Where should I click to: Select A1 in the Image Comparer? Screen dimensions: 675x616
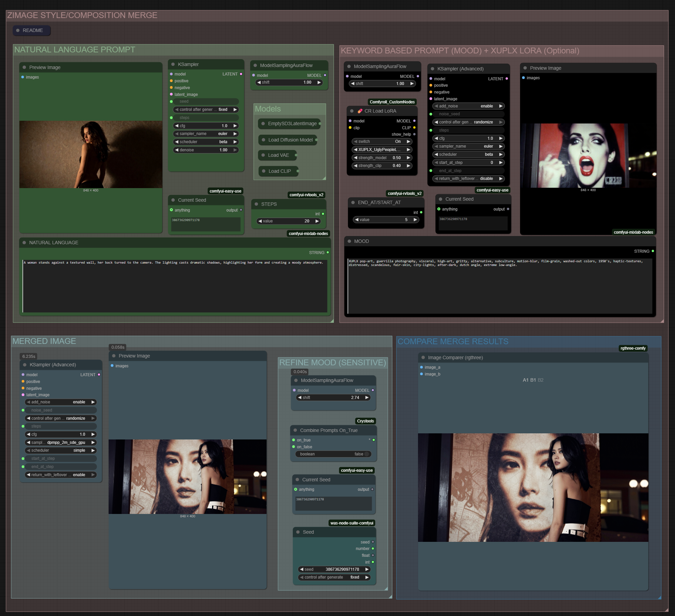(526, 380)
